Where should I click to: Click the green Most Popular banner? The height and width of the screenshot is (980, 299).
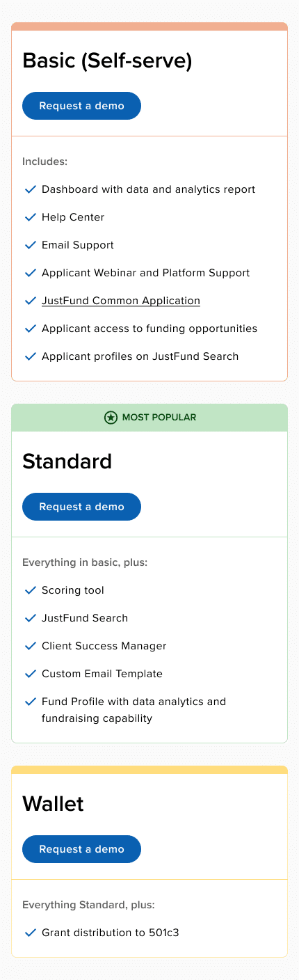click(149, 418)
